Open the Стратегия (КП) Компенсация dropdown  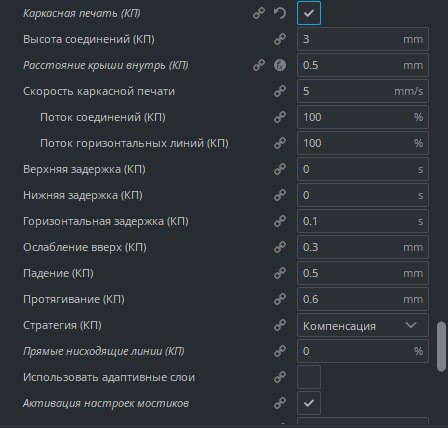363,325
